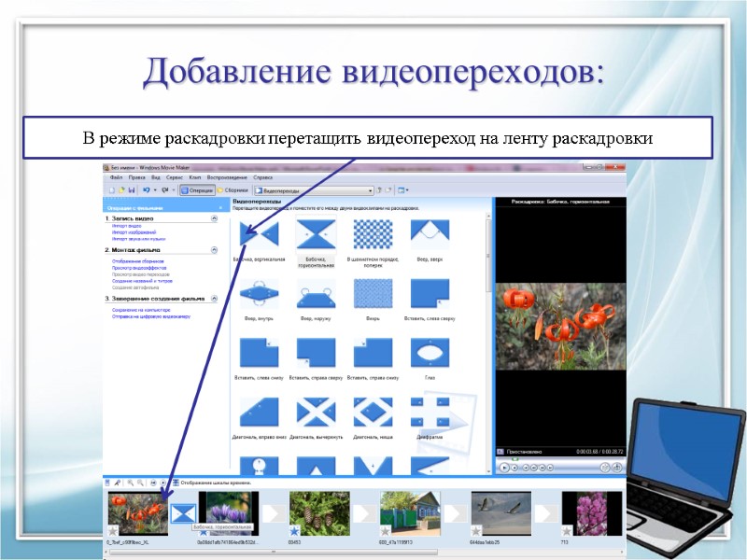This screenshot has height=560, width=747.
Task: Select the purple crocus clip on storyboard
Action: pyautogui.click(x=229, y=514)
